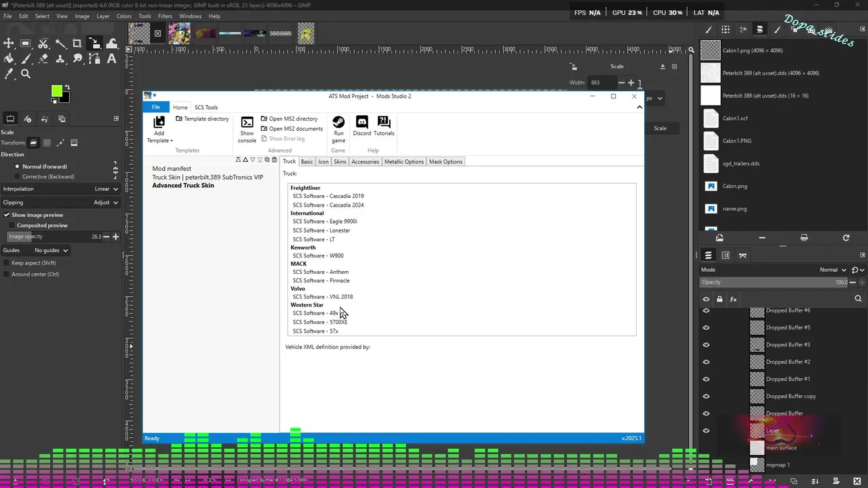Select the Advanced Truck Skin entry
868x488 pixels.
pos(183,186)
